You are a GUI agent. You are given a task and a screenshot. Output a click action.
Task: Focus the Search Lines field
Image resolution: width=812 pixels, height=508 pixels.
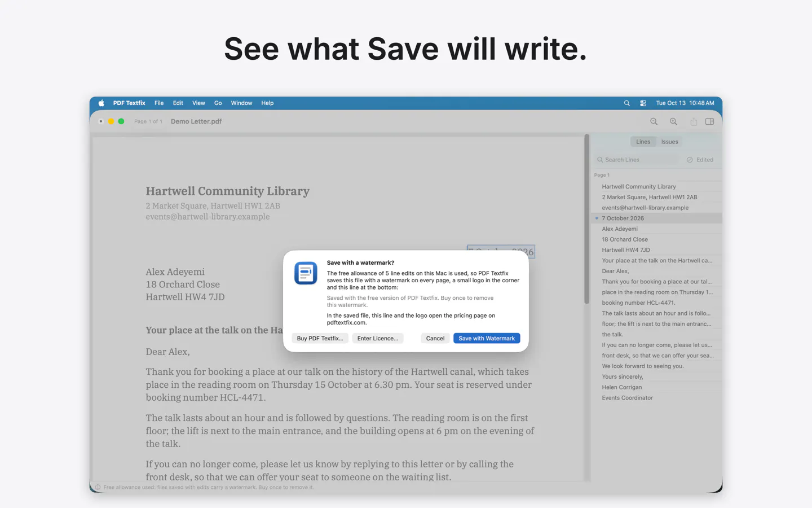coord(638,160)
